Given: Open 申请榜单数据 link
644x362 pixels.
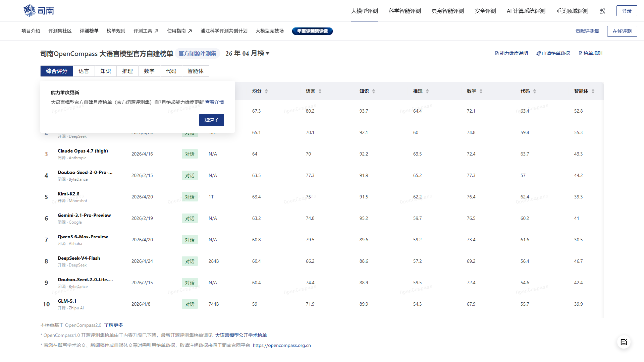Looking at the screenshot, I should pos(553,53).
